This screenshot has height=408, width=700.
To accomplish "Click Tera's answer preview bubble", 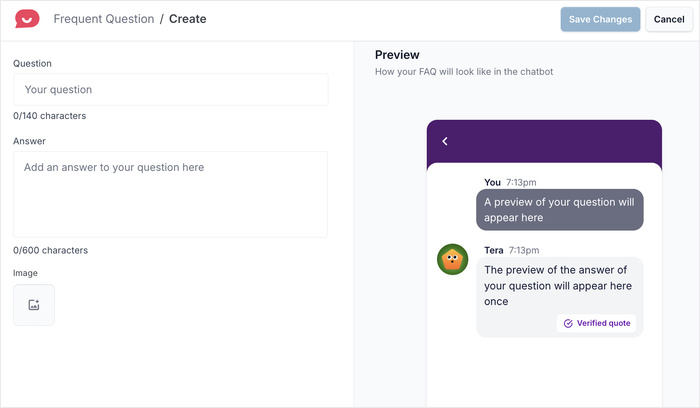I will point(559,285).
